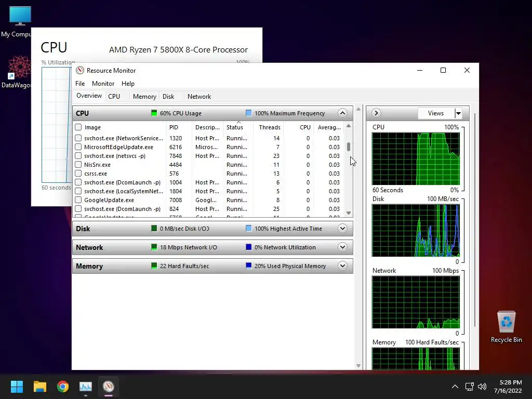Open the Views dropdown arrow
Screen dimensions: 532x399
(x=458, y=113)
